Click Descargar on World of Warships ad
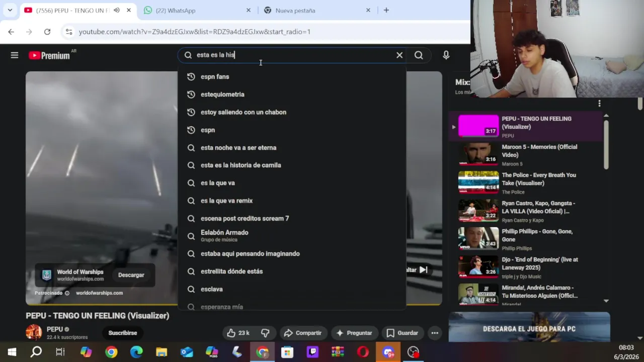 coord(131,275)
